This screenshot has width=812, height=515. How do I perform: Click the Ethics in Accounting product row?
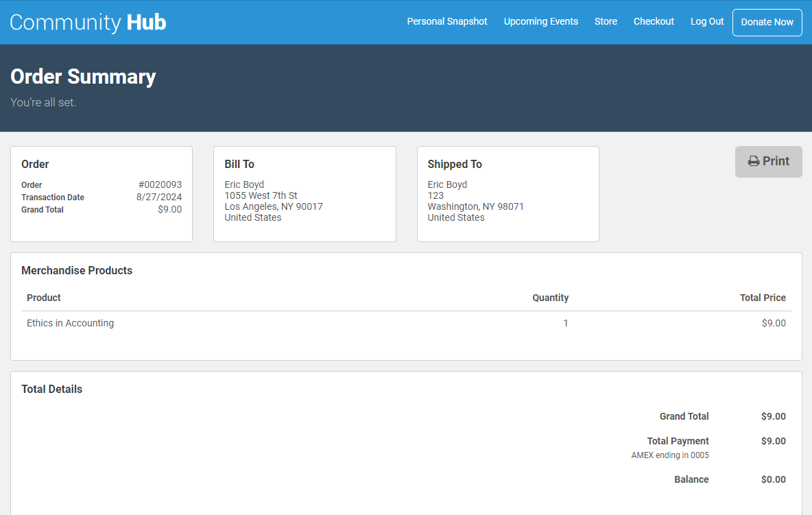click(x=70, y=323)
